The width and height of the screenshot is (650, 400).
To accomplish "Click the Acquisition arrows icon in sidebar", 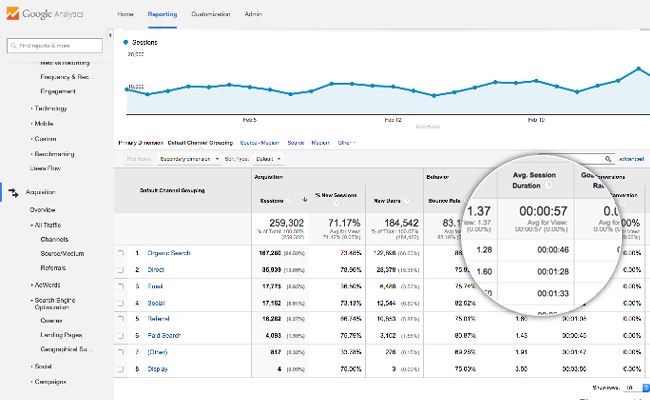I will pyautogui.click(x=13, y=192).
